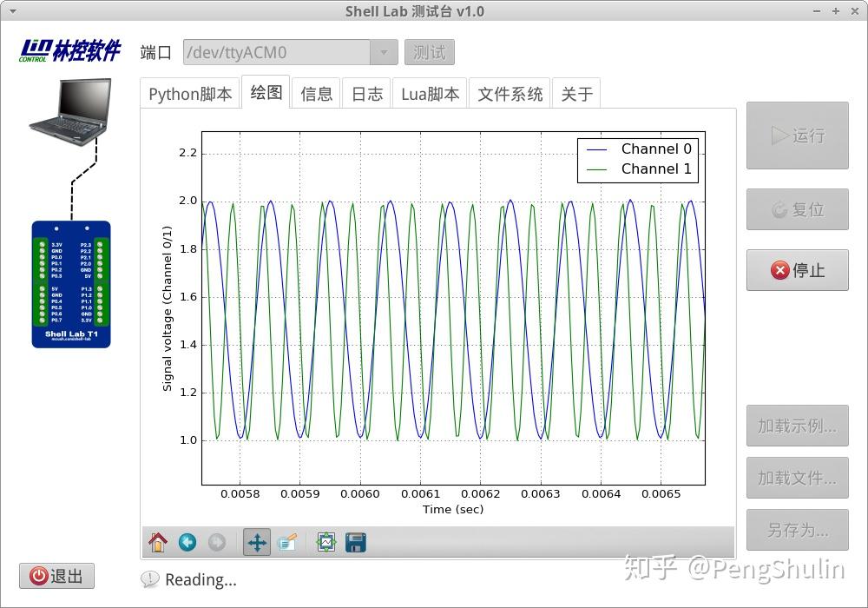Screen dimensions: 868x608
Task: Open the /dev/ttyACM0 port dropdown
Action: (x=278, y=52)
